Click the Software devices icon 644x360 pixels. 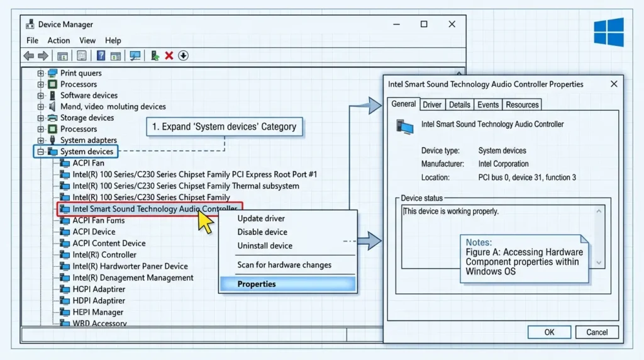pos(53,95)
